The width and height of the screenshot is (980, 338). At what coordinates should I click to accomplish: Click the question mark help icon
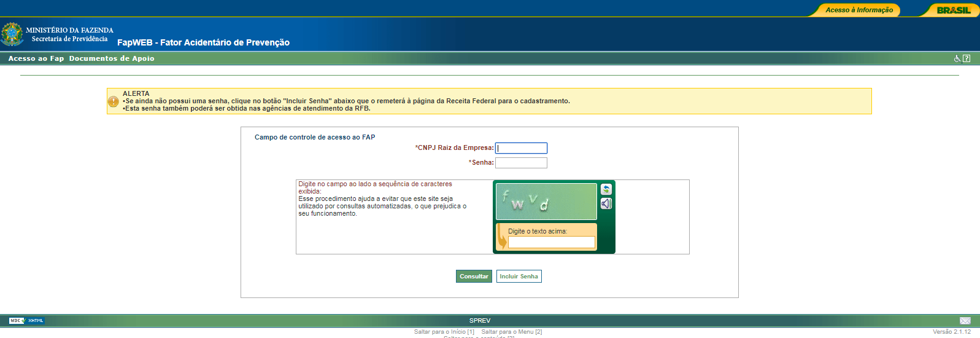966,58
